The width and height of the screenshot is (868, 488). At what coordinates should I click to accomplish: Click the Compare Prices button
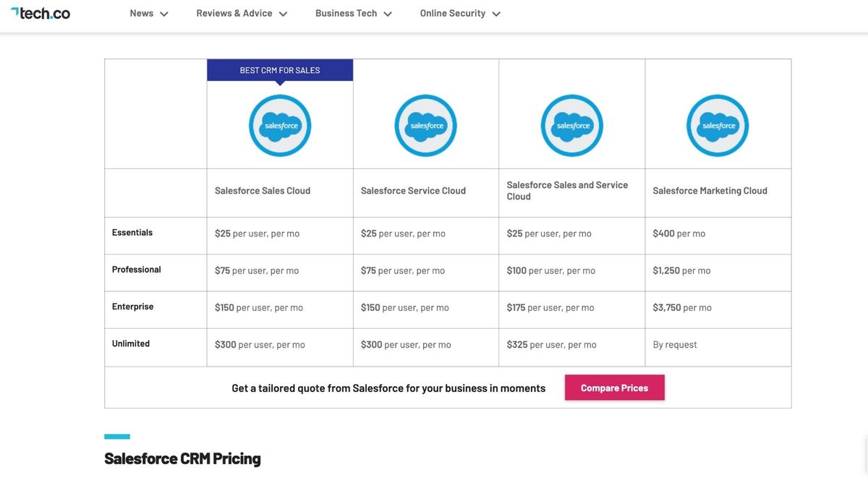tap(614, 388)
